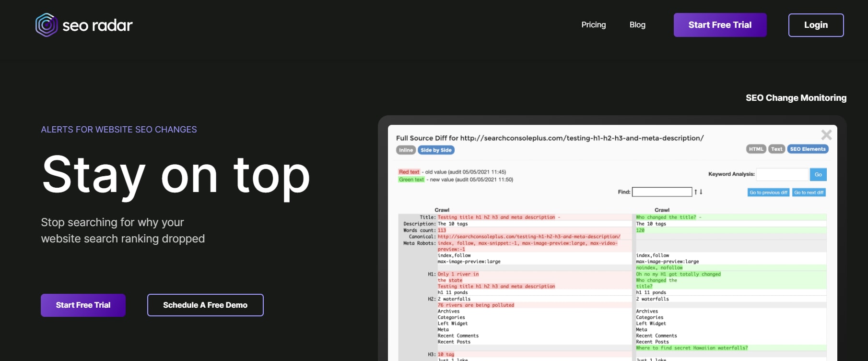Click the "Stop searching for why your" line
The height and width of the screenshot is (361, 868).
point(113,222)
